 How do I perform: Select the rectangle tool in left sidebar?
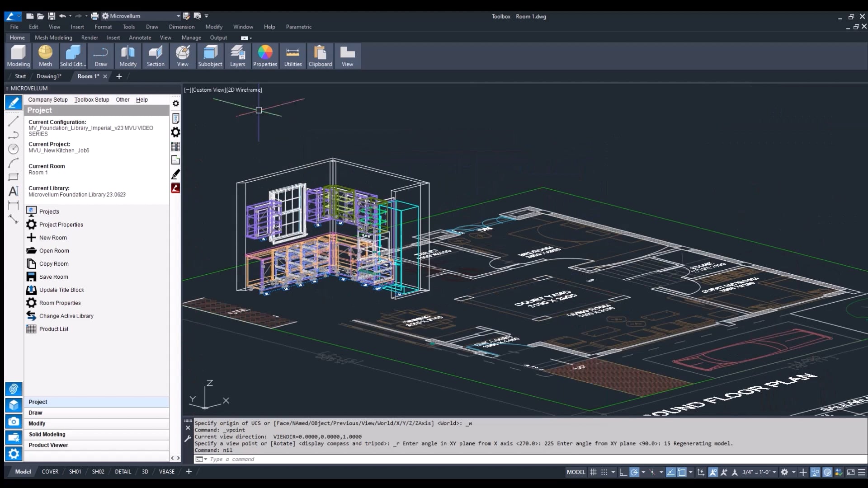14,177
